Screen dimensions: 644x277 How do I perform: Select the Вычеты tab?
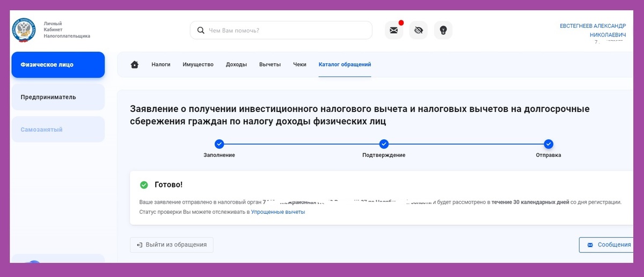coord(270,64)
